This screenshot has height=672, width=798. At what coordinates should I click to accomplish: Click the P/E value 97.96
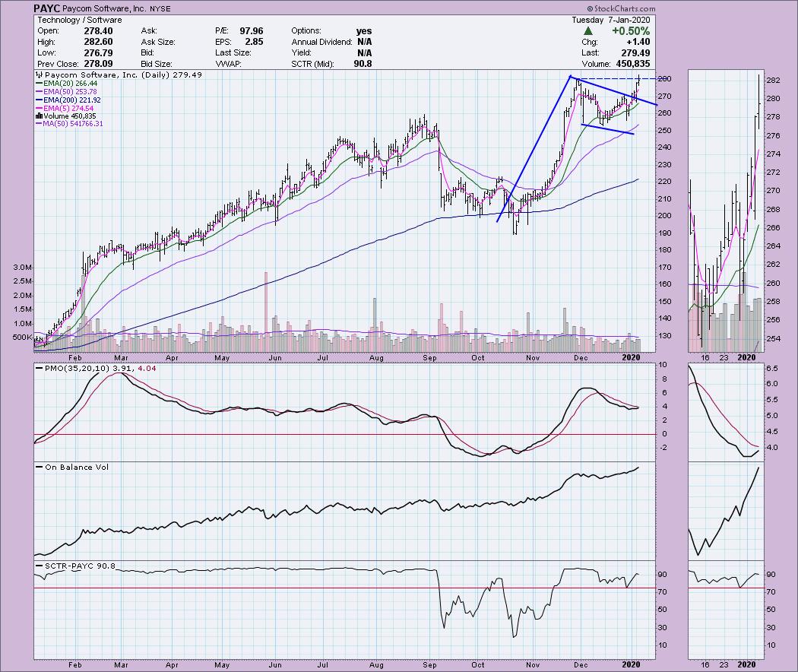point(252,31)
